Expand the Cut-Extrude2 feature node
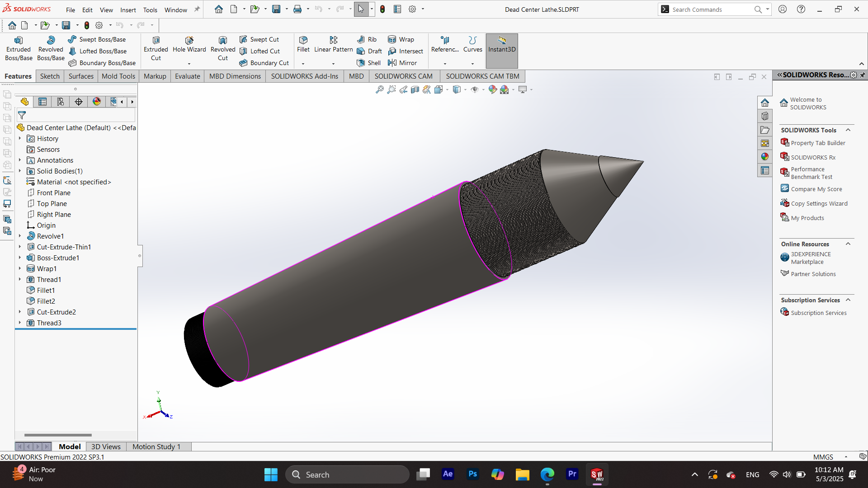The image size is (868, 488). (20, 312)
